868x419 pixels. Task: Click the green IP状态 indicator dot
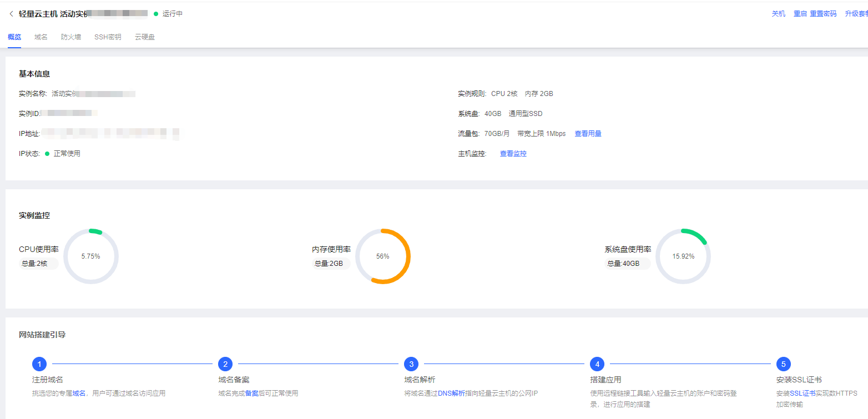(47, 154)
